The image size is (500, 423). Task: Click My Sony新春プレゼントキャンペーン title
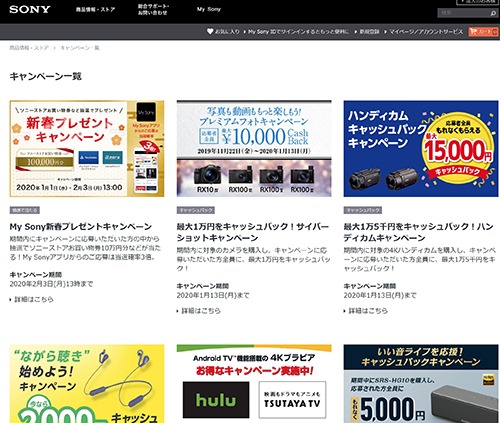[81, 227]
